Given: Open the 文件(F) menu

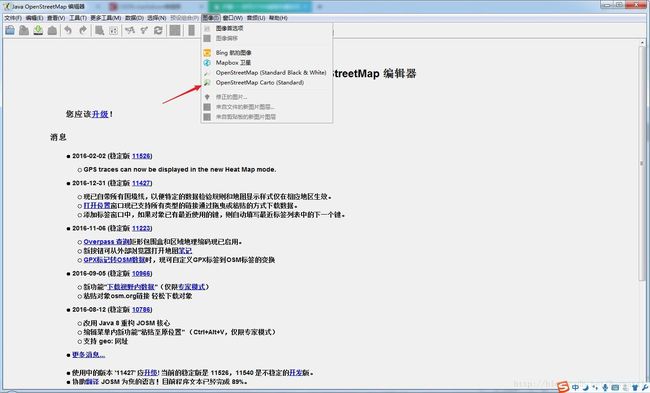Looking at the screenshot, I should (12, 18).
